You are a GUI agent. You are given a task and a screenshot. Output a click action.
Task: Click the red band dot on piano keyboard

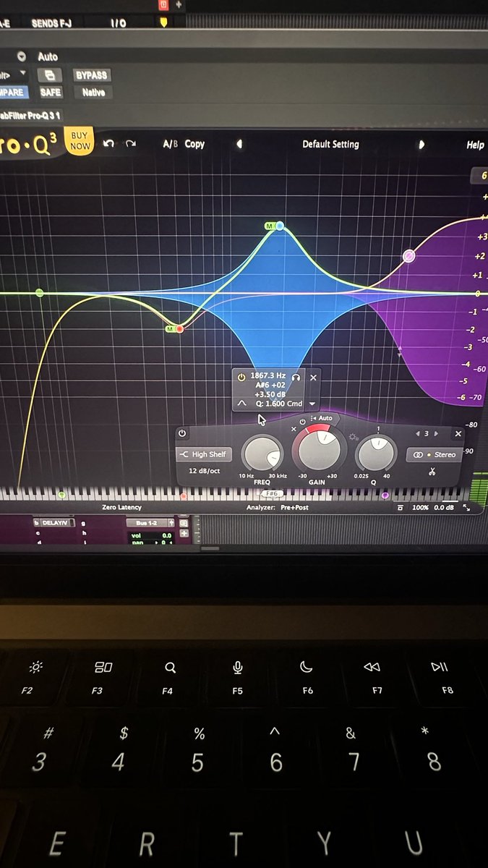tap(184, 496)
